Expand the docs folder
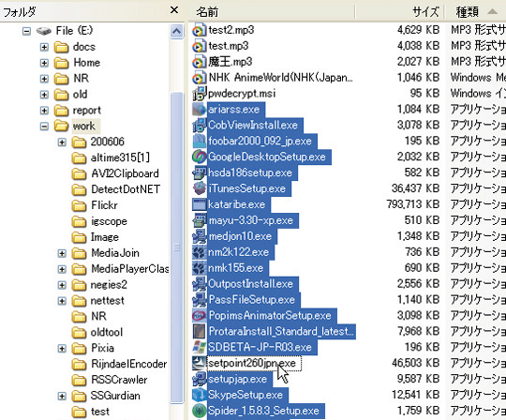 (44, 47)
